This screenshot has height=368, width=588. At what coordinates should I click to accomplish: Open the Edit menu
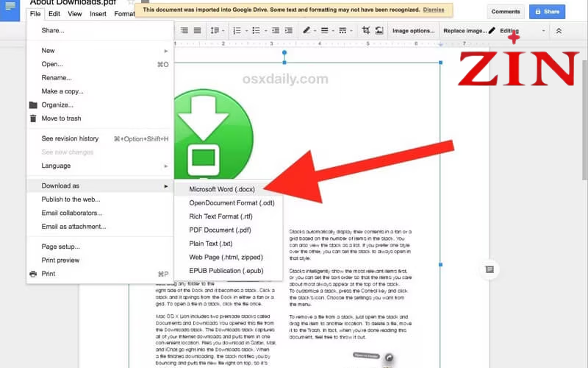(x=54, y=14)
